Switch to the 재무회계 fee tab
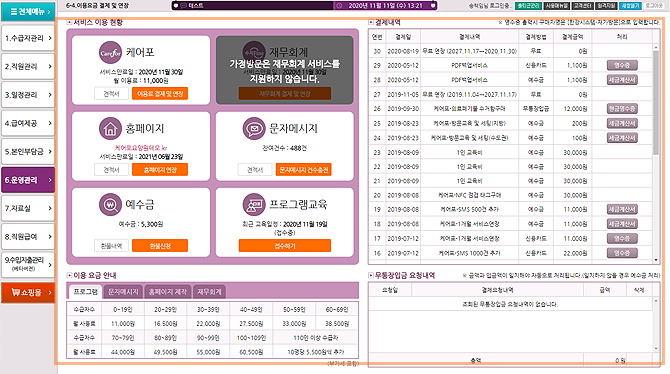The height and width of the screenshot is (374, 670). (x=209, y=292)
